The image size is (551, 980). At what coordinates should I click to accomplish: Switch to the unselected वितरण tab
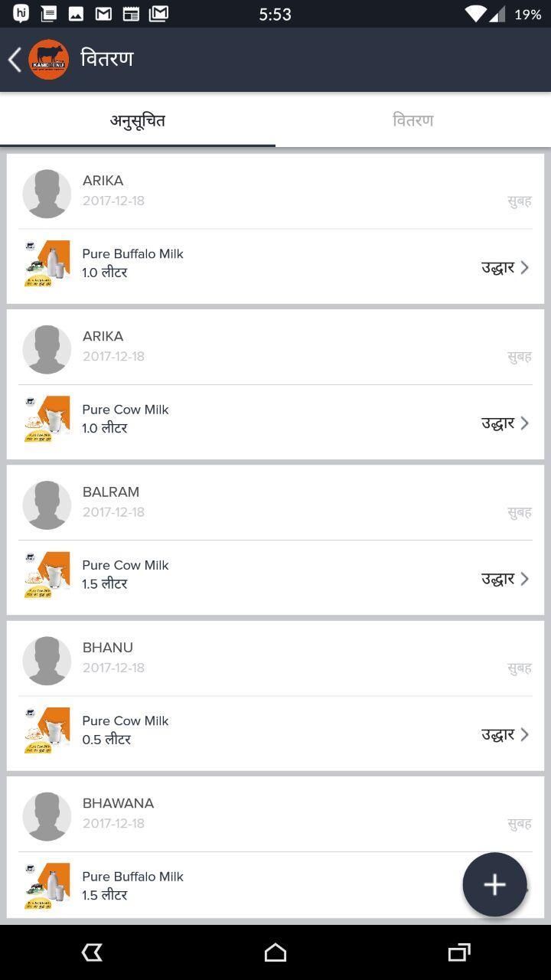pos(413,121)
